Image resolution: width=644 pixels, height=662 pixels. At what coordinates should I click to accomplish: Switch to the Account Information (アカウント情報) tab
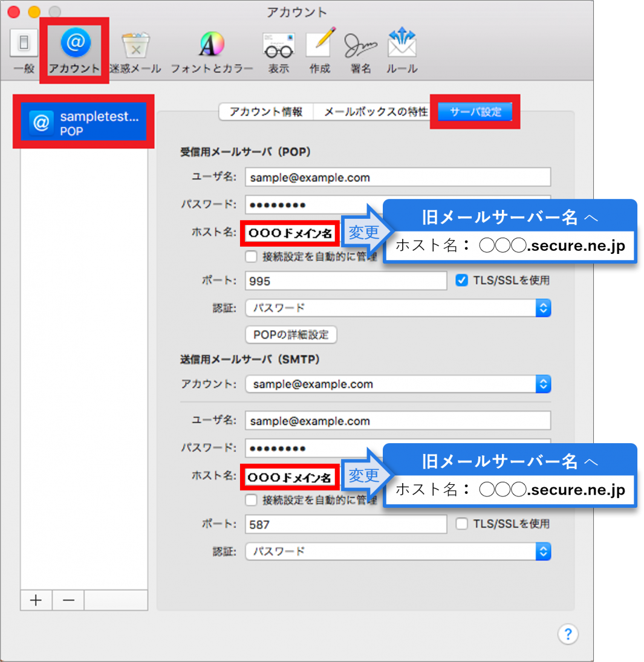click(x=266, y=112)
